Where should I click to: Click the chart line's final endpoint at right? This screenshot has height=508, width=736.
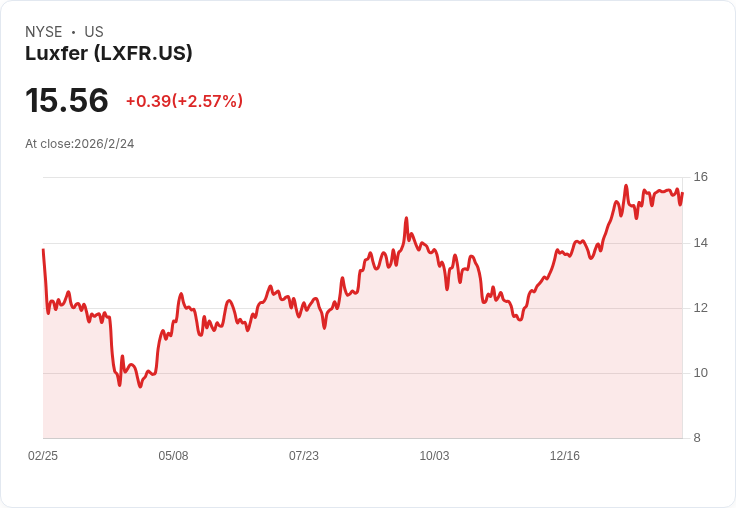coord(682,193)
